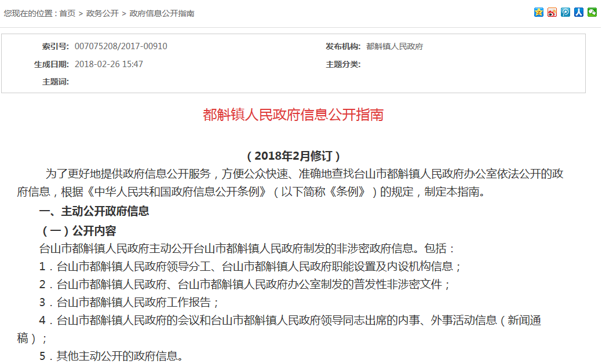This screenshot has width=602, height=364.
Task: Share via the Renren icon
Action: point(579,12)
